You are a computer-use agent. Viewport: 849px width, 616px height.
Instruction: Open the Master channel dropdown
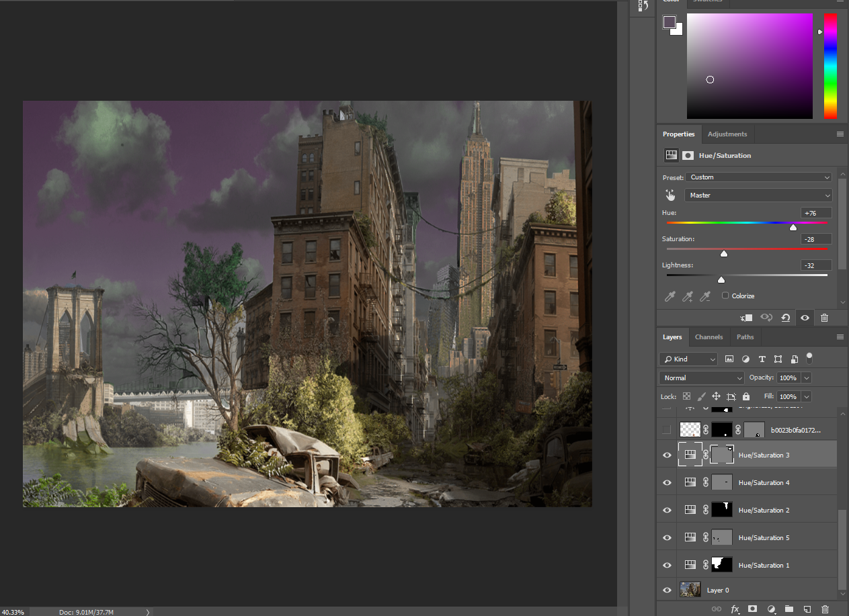(758, 195)
